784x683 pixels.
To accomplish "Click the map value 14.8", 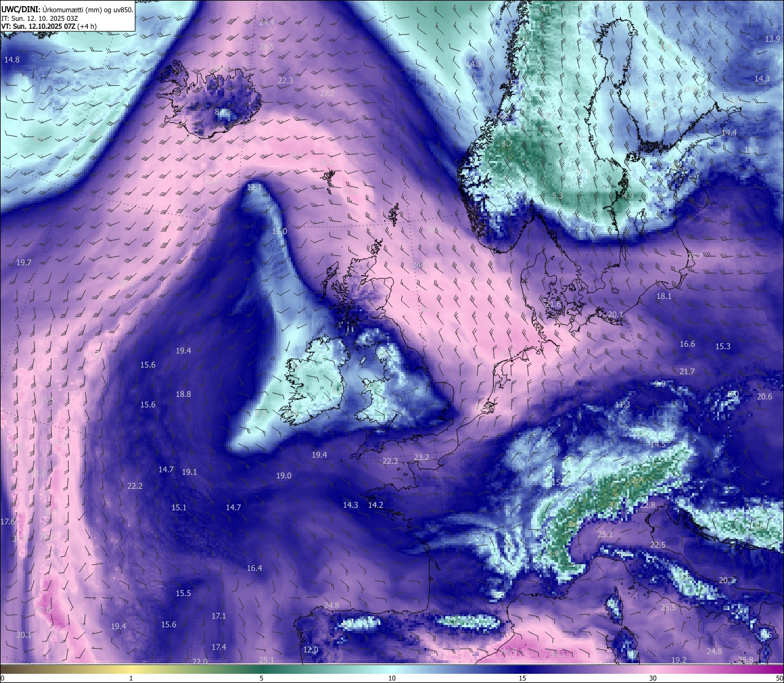I will [x=12, y=60].
